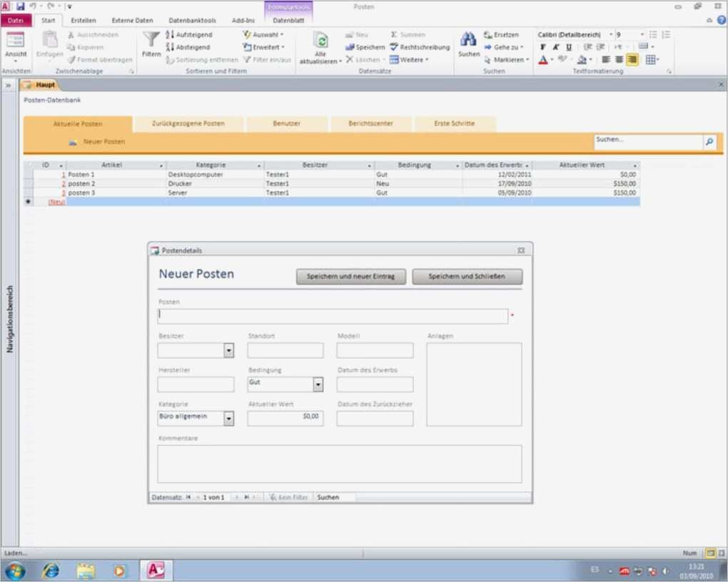This screenshot has width=728, height=582.
Task: Go to first record in Postendetails navigator
Action: (188, 498)
